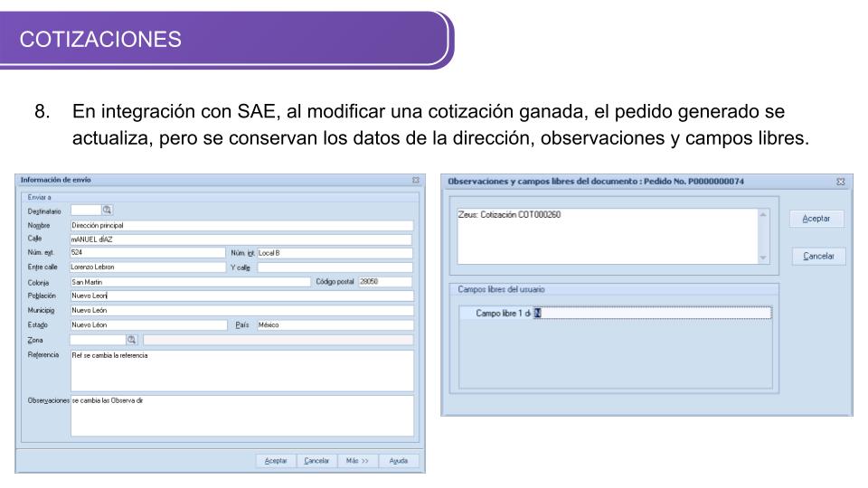This screenshot has width=868, height=488.
Task: Click the Estado field
Action: click(x=148, y=324)
